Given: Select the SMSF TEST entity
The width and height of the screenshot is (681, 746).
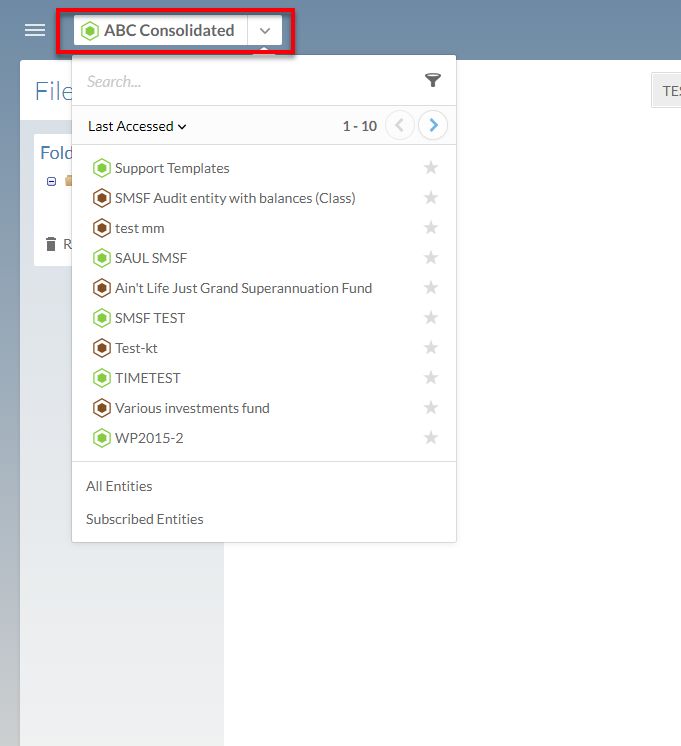Looking at the screenshot, I should tap(150, 318).
